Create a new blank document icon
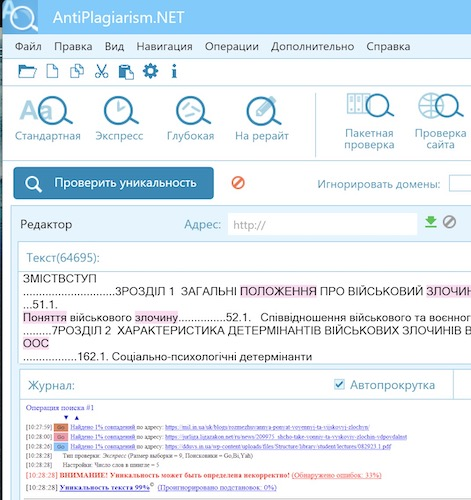The width and height of the screenshot is (471, 500). point(52,71)
